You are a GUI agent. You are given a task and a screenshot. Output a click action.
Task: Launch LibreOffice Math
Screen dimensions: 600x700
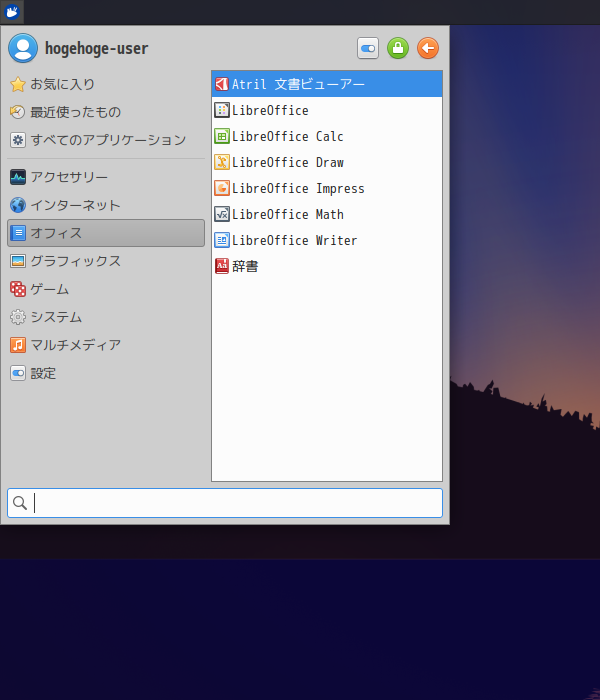[x=327, y=214]
